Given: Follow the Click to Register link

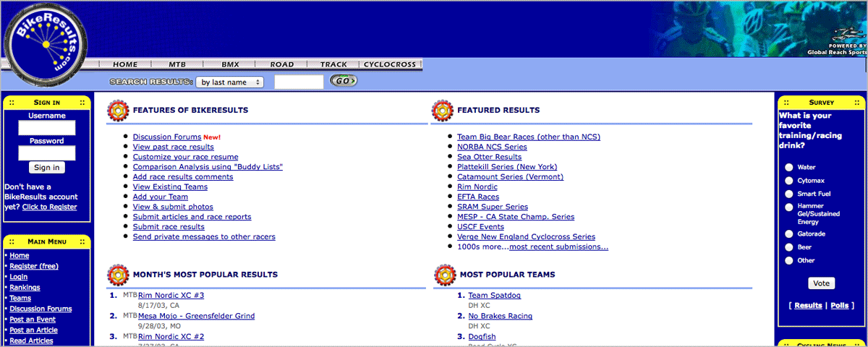Looking at the screenshot, I should (49, 207).
